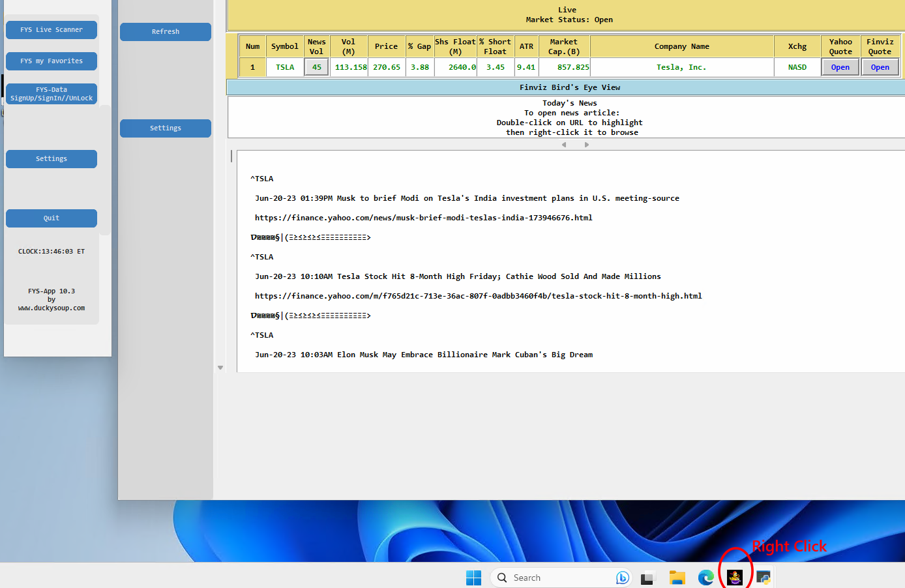This screenshot has width=905, height=588.
Task: Open FYS Live Scanner
Action: tap(52, 30)
